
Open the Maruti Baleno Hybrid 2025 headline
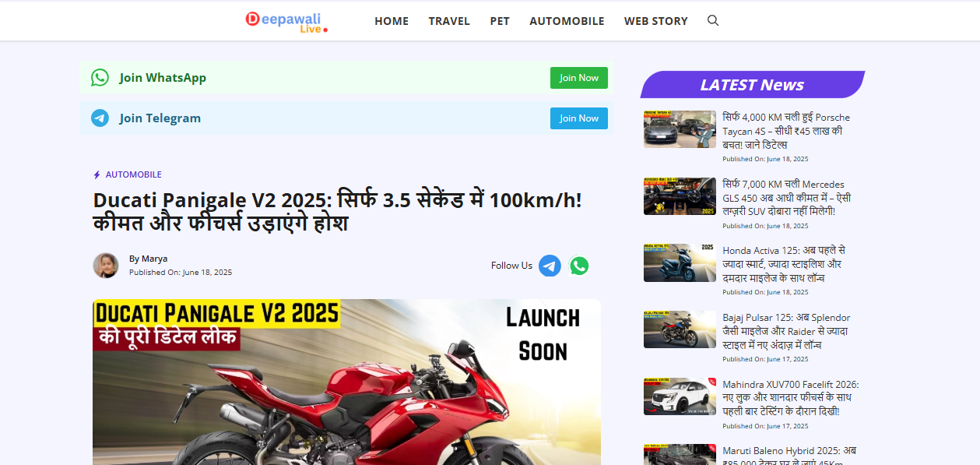point(789,455)
